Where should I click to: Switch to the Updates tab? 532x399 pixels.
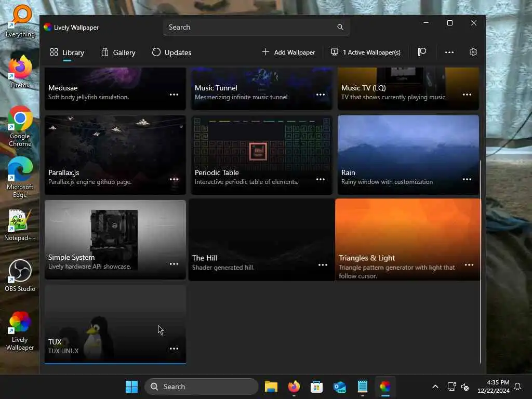click(171, 52)
